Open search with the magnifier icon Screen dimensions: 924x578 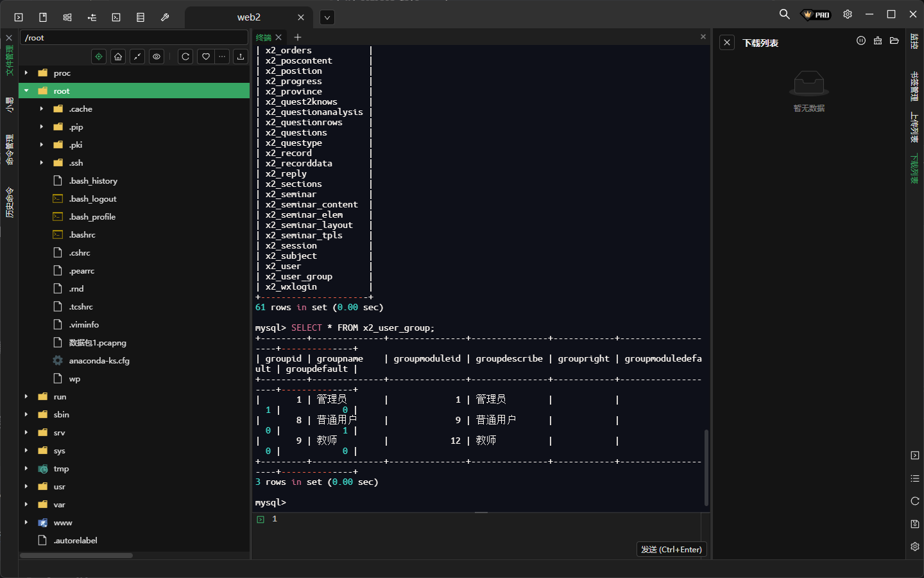[x=784, y=14]
